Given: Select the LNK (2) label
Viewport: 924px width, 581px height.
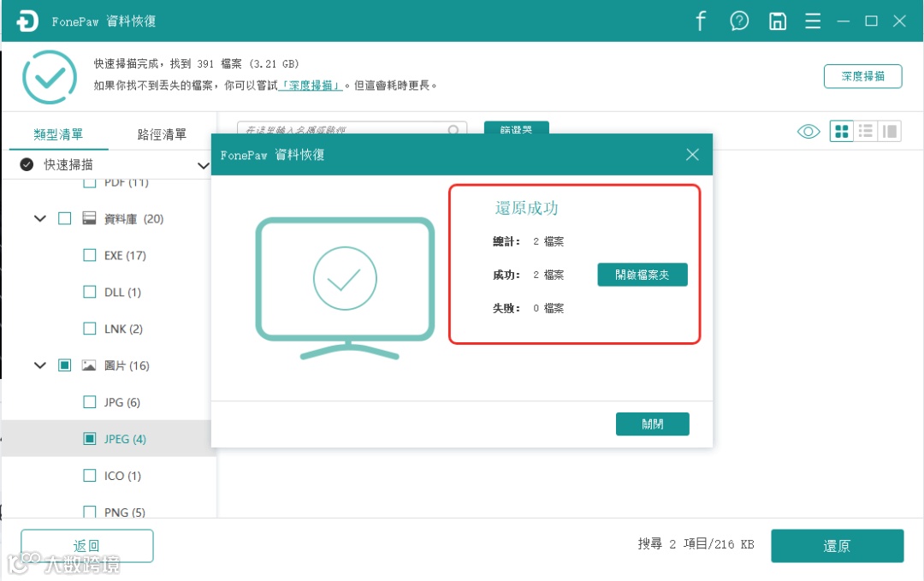Looking at the screenshot, I should point(123,329).
